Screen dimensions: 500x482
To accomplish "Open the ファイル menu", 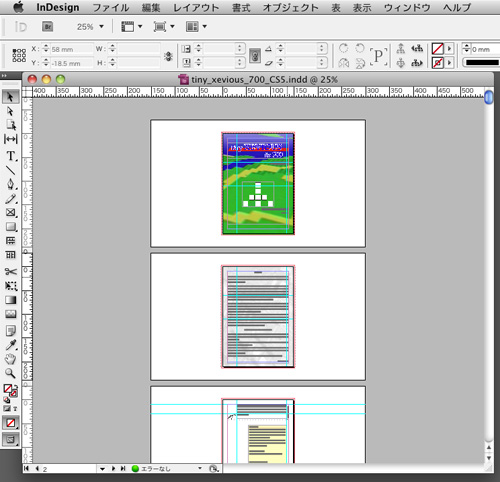I will [x=111, y=7].
